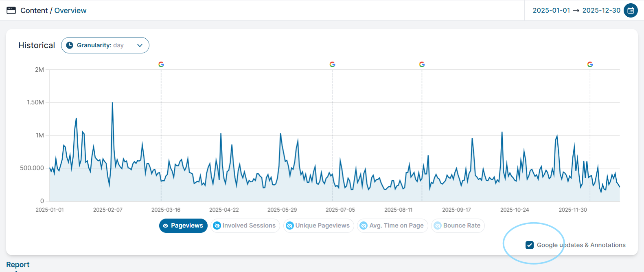Open the Overview breadcrumb link
The height and width of the screenshot is (272, 644).
(70, 11)
